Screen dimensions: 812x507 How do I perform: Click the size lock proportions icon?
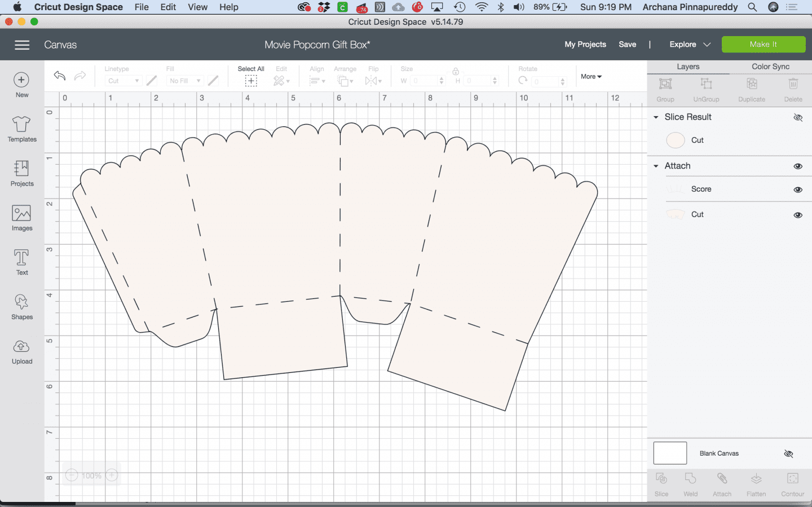pyautogui.click(x=456, y=72)
